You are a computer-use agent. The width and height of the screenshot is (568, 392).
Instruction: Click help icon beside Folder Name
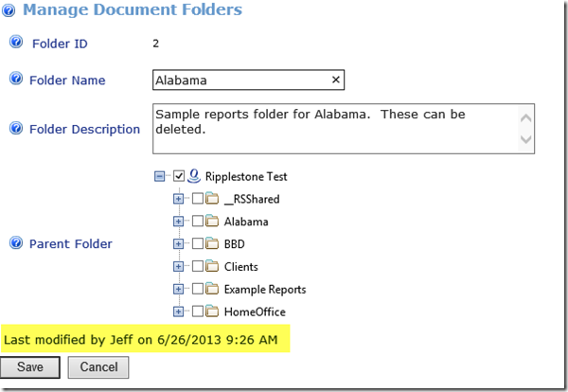(15, 80)
